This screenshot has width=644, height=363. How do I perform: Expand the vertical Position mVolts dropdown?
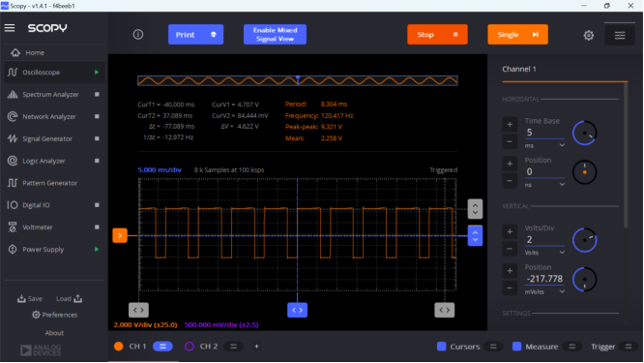tap(544, 292)
